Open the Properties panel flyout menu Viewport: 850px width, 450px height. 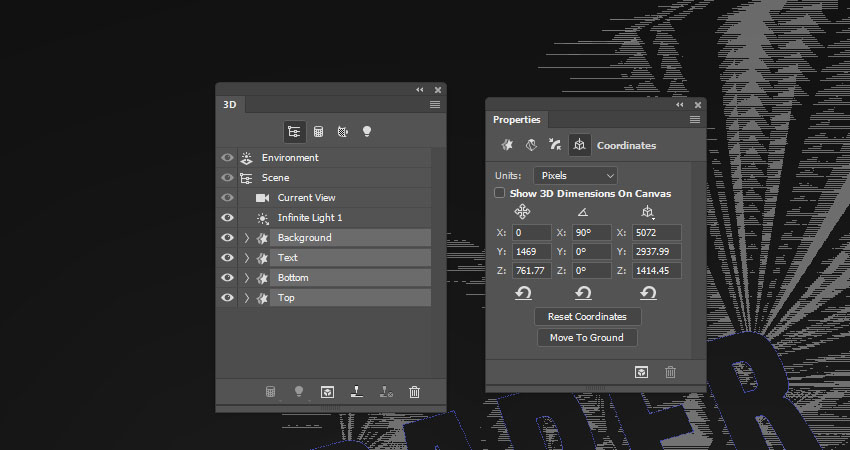[x=695, y=120]
